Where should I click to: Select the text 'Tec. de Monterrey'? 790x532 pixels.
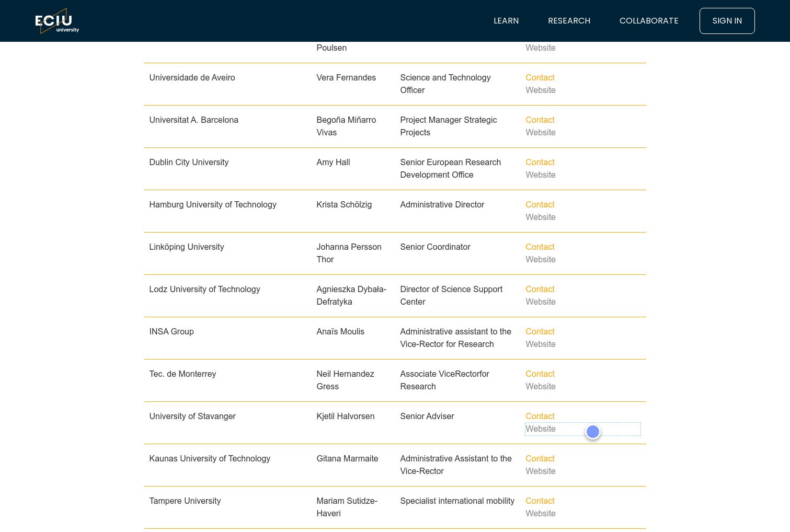[182, 374]
